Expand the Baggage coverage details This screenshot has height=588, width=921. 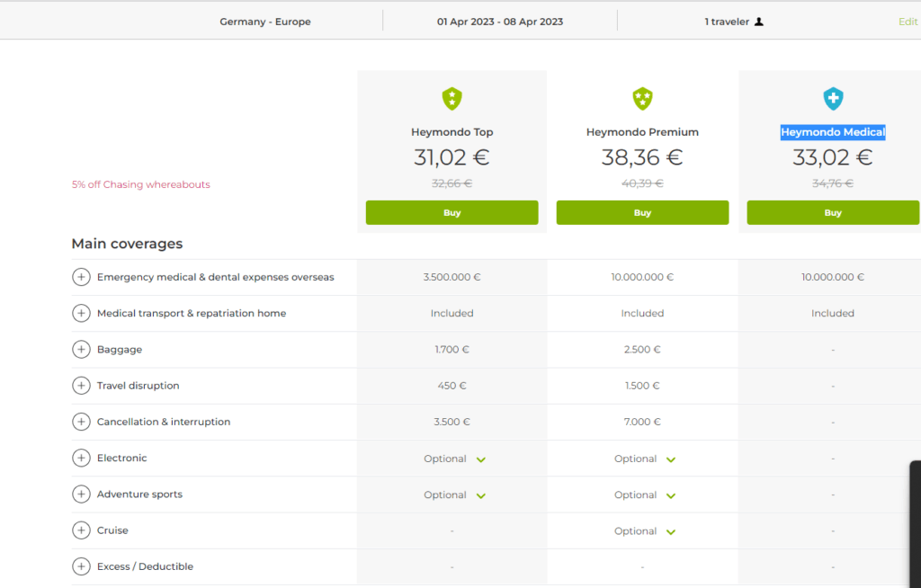tap(81, 350)
